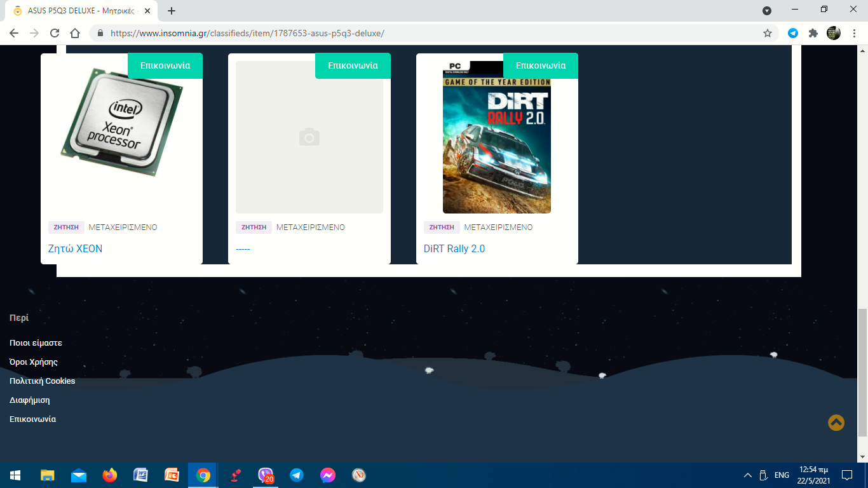This screenshot has height=488, width=868.
Task: Open the Chrome three-dot menu
Action: [853, 33]
